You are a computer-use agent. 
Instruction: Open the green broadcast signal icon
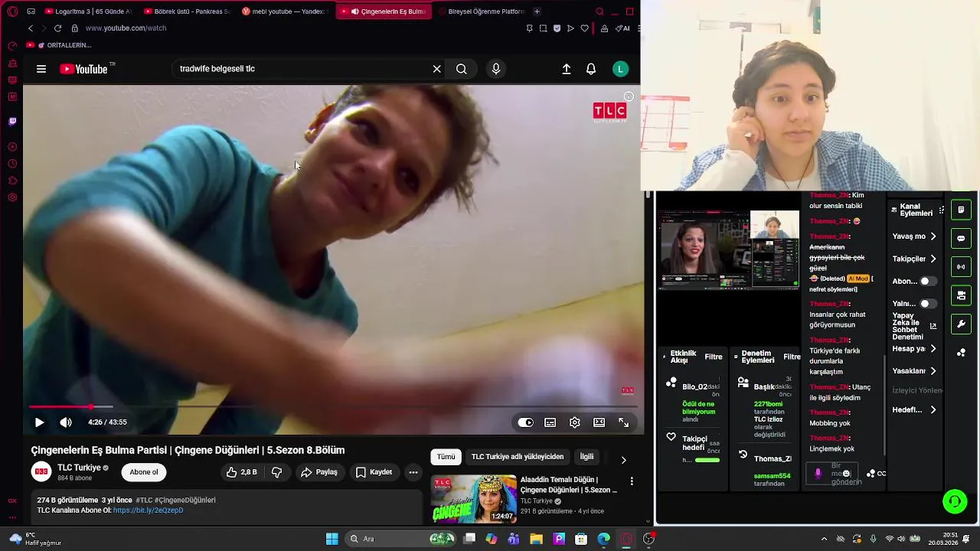click(x=961, y=267)
